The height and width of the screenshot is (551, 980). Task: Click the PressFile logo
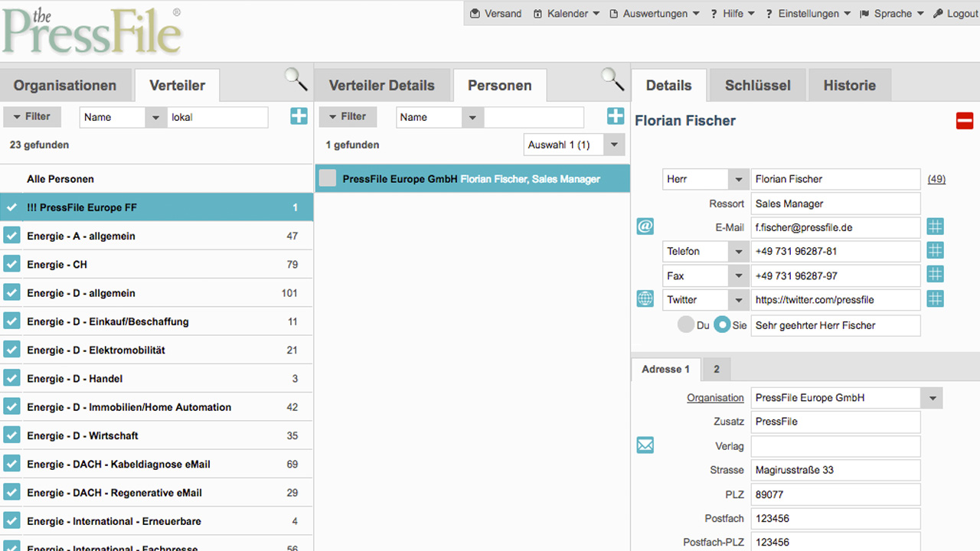click(x=92, y=32)
